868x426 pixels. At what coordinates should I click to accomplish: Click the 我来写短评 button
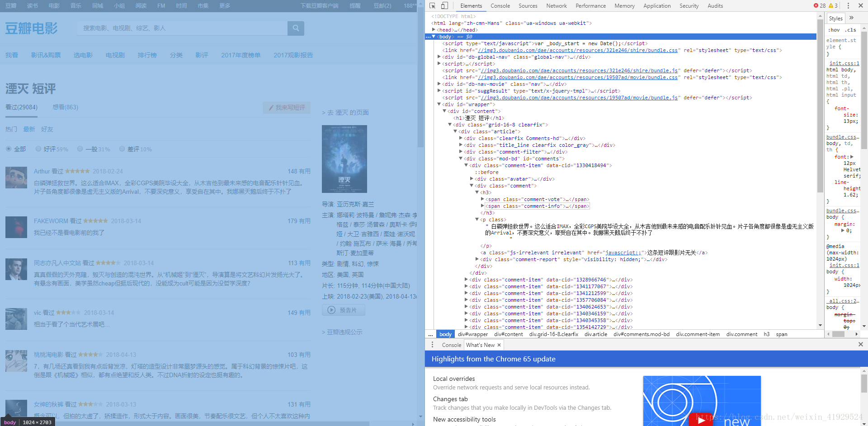click(287, 108)
